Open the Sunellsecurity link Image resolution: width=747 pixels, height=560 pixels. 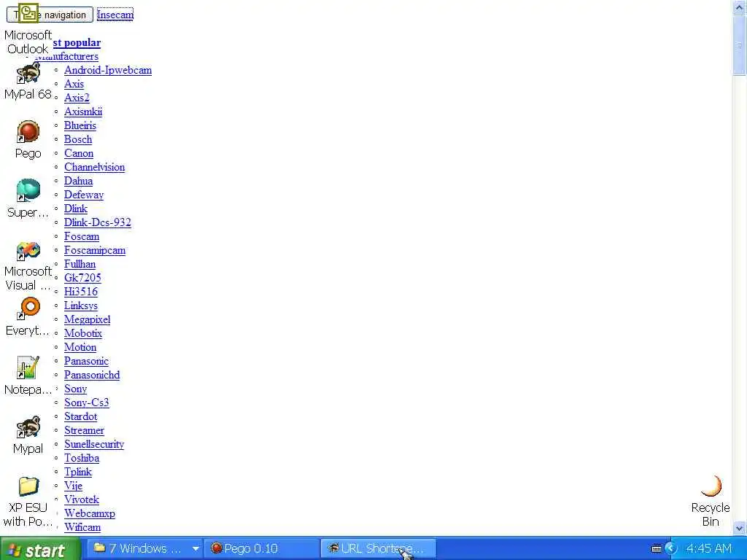[94, 444]
